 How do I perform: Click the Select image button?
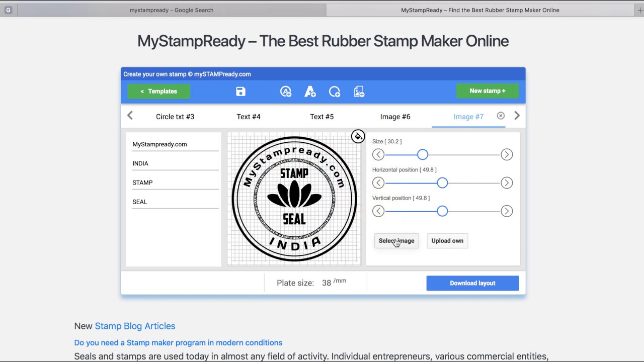click(x=396, y=241)
